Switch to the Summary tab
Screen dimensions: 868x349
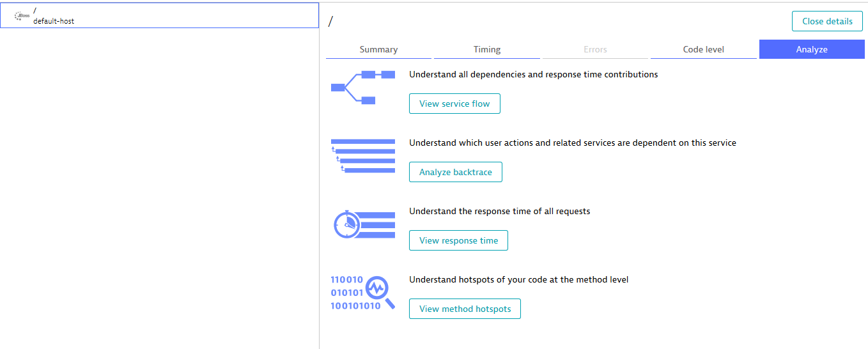(x=378, y=49)
